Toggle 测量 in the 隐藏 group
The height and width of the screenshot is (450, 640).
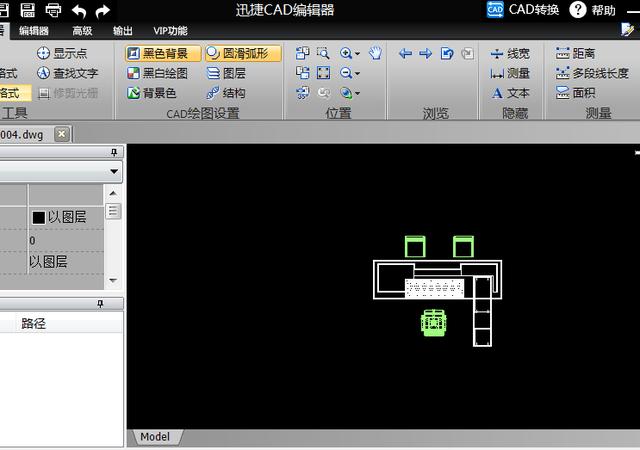coord(510,73)
